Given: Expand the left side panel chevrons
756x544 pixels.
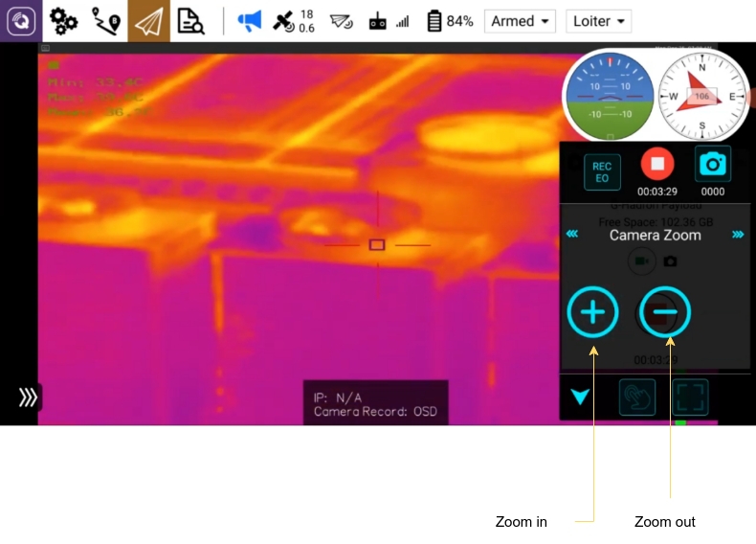Looking at the screenshot, I should click(28, 397).
